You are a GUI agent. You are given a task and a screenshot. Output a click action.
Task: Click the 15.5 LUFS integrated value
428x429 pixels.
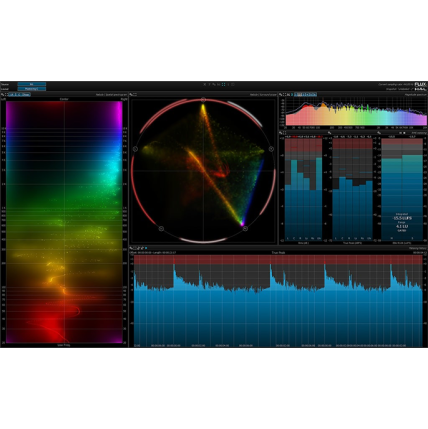402,218
